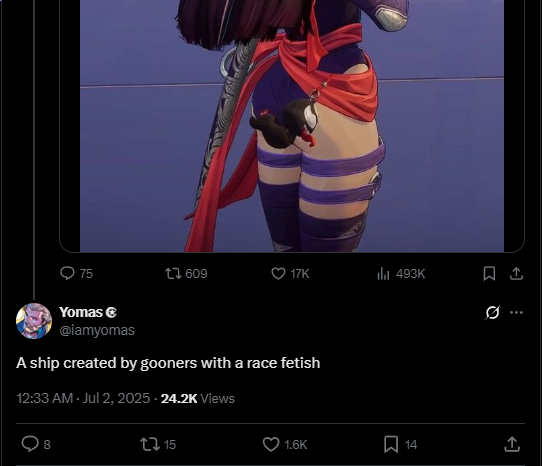Like Yomas post with 1.6K likes

pos(285,444)
